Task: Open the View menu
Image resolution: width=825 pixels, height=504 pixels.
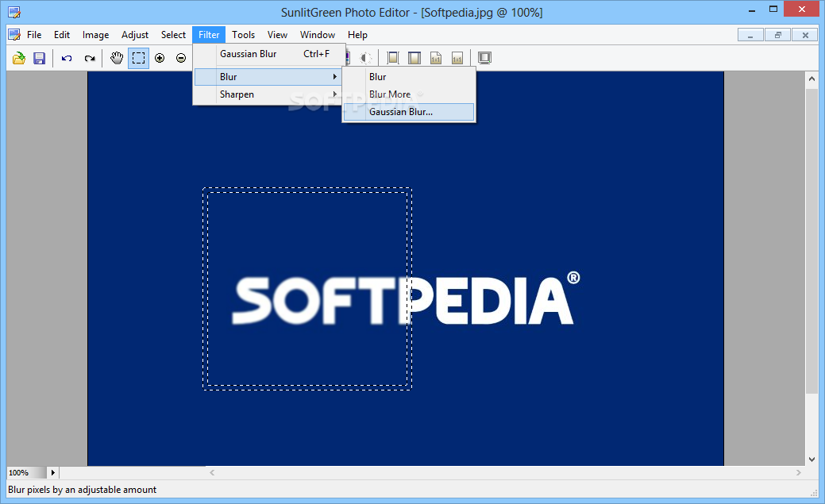Action: coord(277,35)
